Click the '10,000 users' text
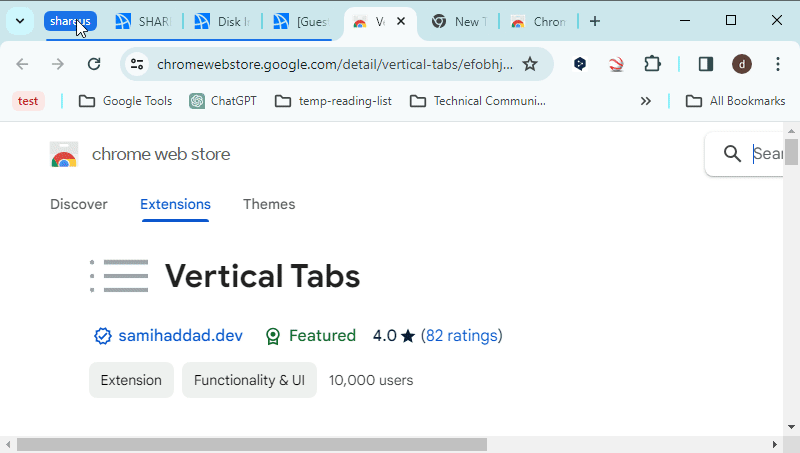 [x=371, y=380]
